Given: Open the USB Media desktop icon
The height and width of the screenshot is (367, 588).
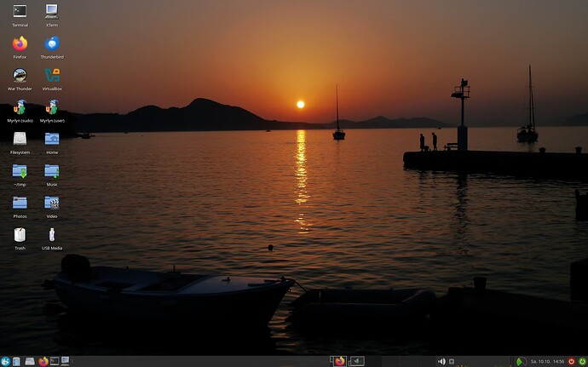Looking at the screenshot, I should (52, 238).
